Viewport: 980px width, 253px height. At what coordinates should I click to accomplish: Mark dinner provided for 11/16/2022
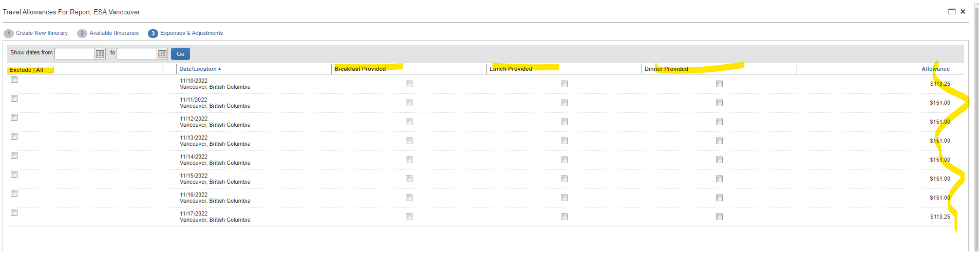tap(719, 198)
